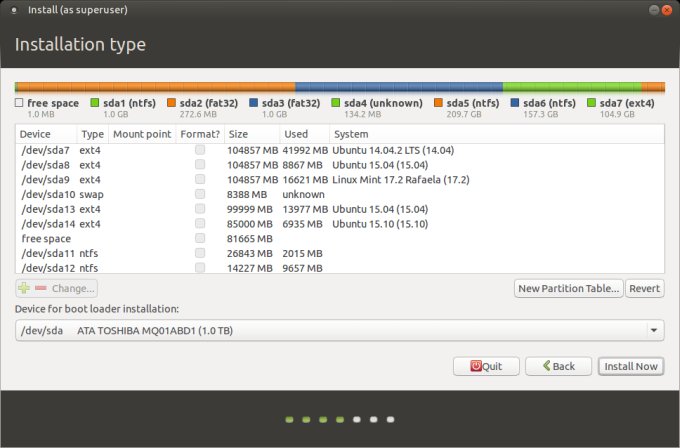680x448 pixels.
Task: Sort by the Device column header
Action: [46, 134]
